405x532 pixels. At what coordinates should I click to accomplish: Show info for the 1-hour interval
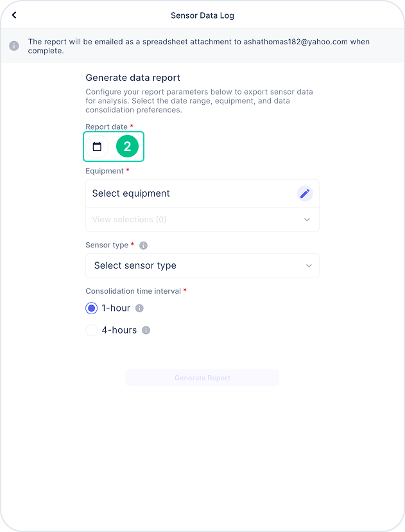139,308
